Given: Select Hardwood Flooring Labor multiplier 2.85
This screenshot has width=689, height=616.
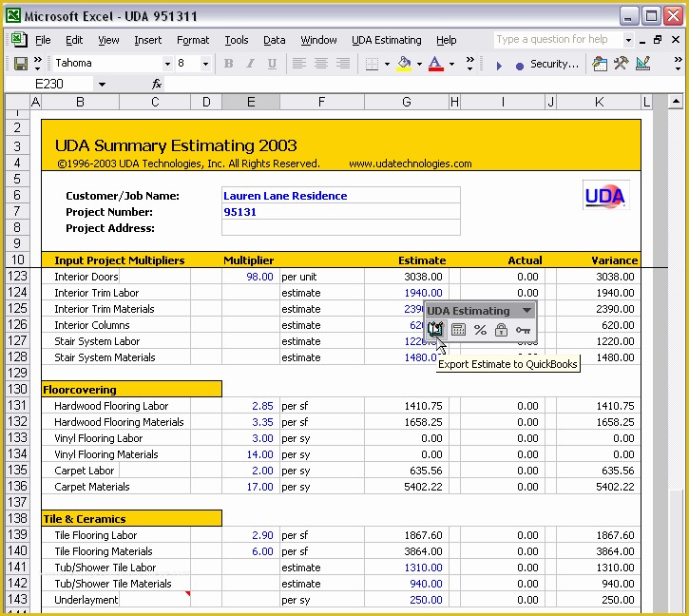Looking at the screenshot, I should [251, 406].
